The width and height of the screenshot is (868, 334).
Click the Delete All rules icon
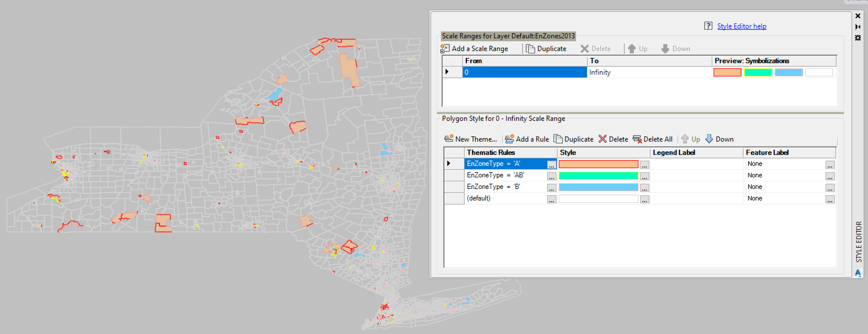tap(637, 139)
